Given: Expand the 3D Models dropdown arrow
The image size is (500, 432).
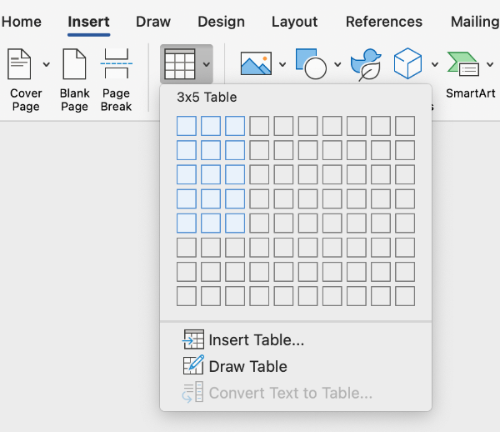Looking at the screenshot, I should (435, 64).
